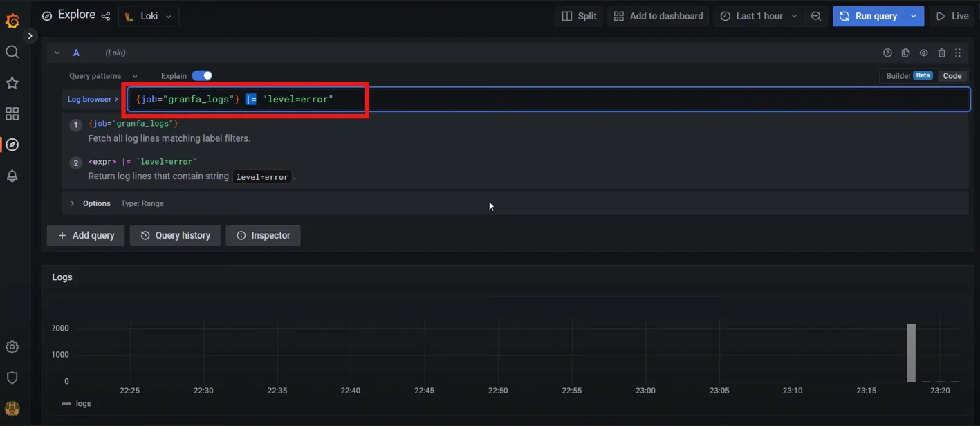
Task: Open the Dashboards icon in sidebar
Action: pyautogui.click(x=12, y=113)
